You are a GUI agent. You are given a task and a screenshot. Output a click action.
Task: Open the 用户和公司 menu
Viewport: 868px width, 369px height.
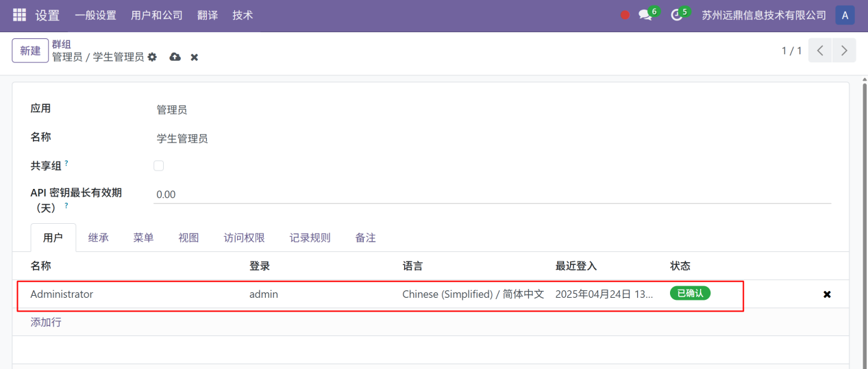157,15
